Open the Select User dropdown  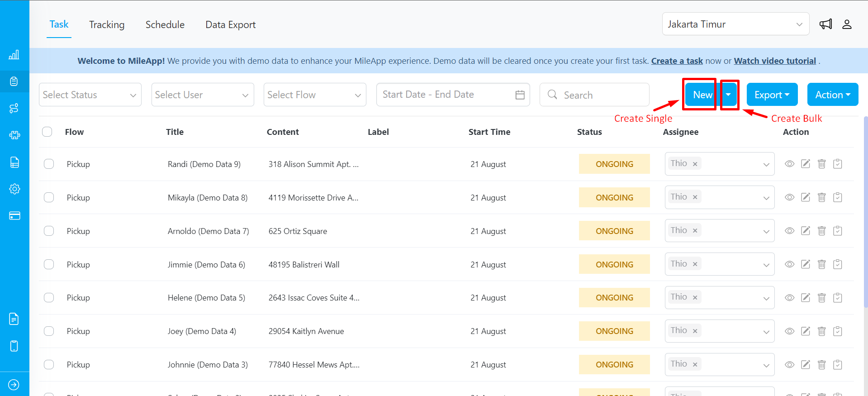point(203,95)
